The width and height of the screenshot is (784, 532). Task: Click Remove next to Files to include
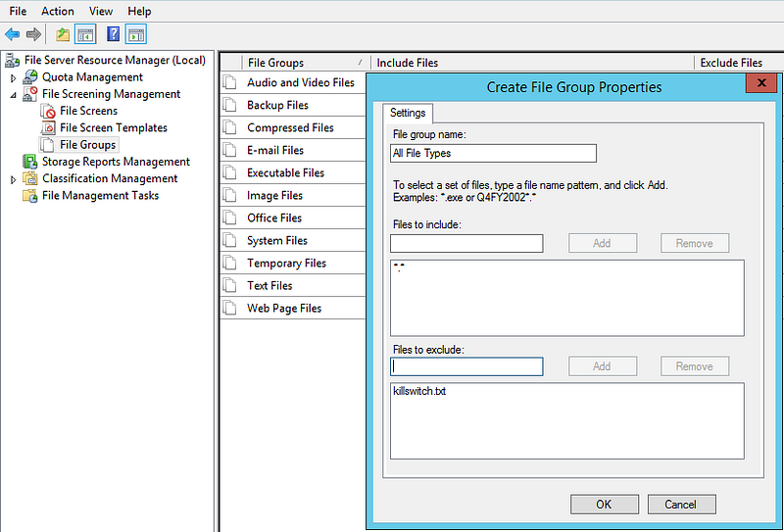click(694, 243)
